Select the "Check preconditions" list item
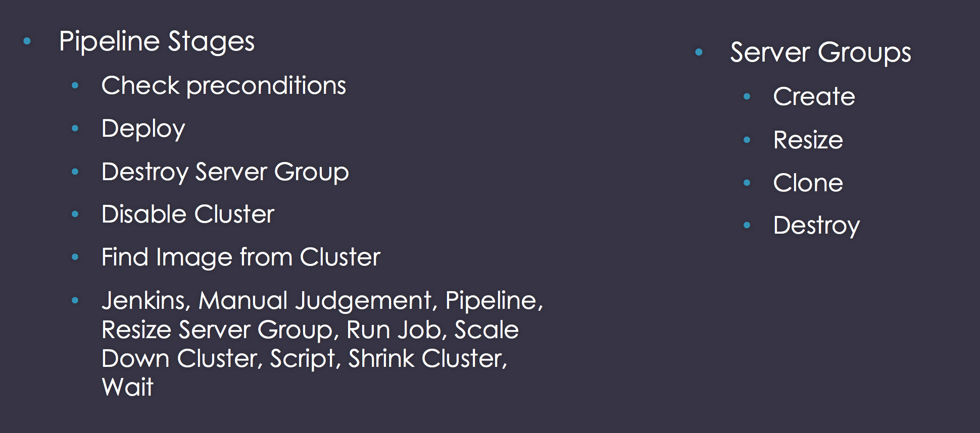Image resolution: width=980 pixels, height=433 pixels. coord(223,85)
